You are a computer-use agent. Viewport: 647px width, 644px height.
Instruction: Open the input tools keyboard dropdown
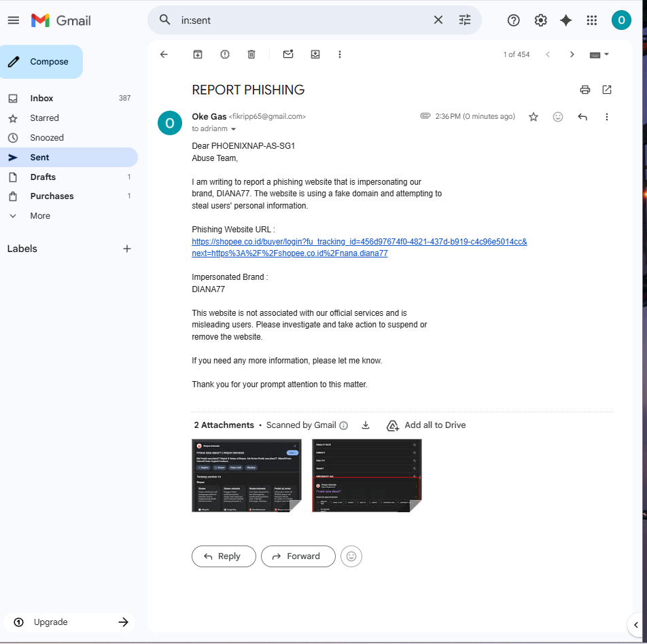[x=599, y=54]
